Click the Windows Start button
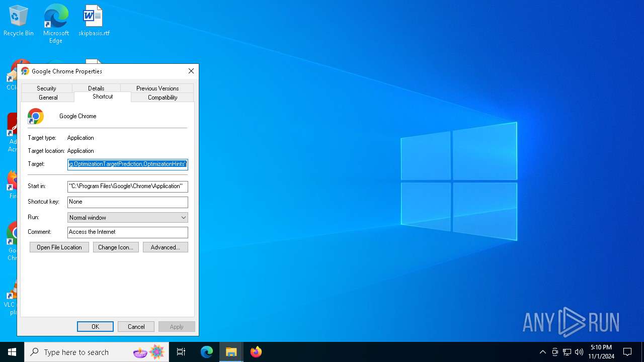644x362 pixels. click(12, 352)
